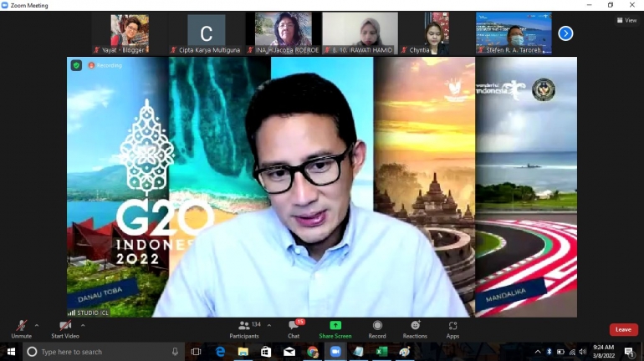Start Video camera toggle
Viewport: 644px width, 361px height.
[64, 326]
